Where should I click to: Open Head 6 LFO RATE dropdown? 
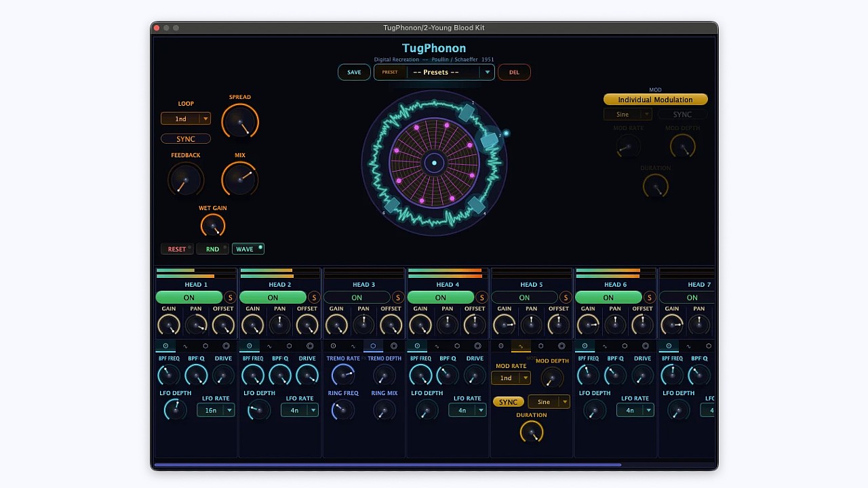pos(635,410)
